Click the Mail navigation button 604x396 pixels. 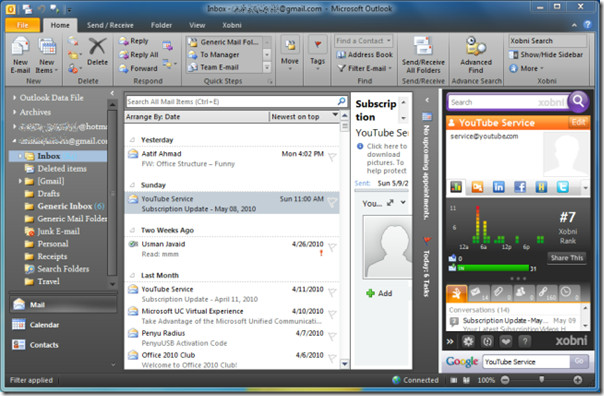tap(63, 305)
